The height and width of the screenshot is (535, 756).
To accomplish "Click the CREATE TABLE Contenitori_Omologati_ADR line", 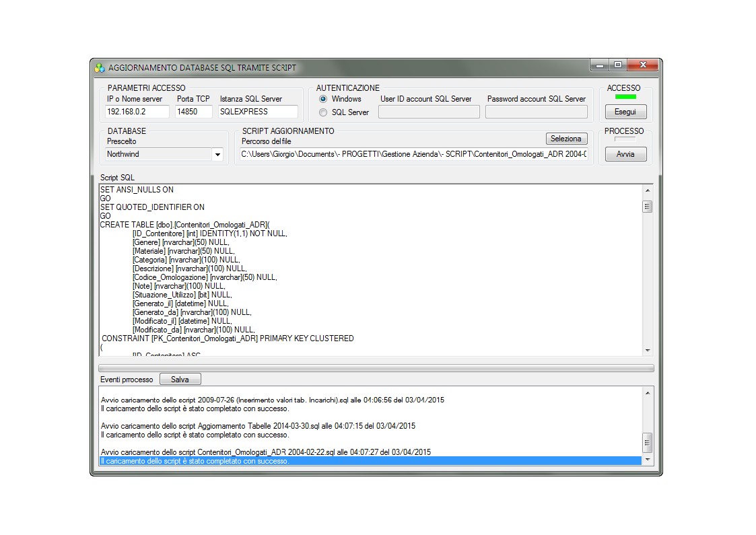I will 185,225.
